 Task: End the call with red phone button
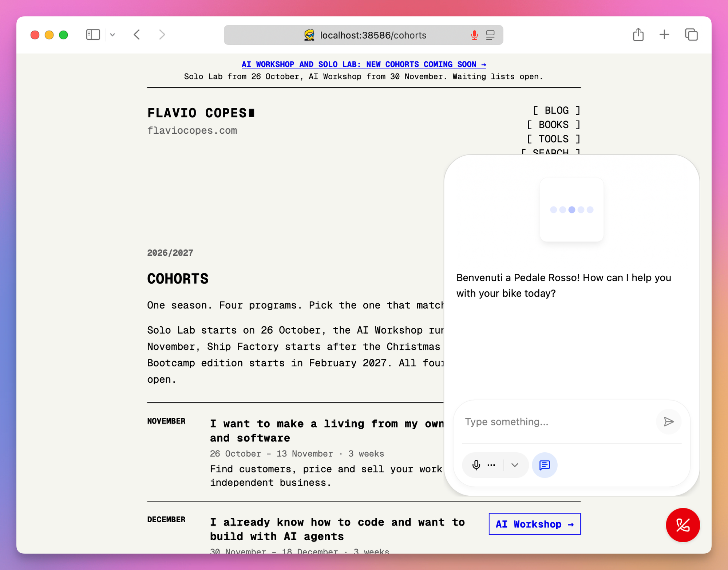(683, 525)
